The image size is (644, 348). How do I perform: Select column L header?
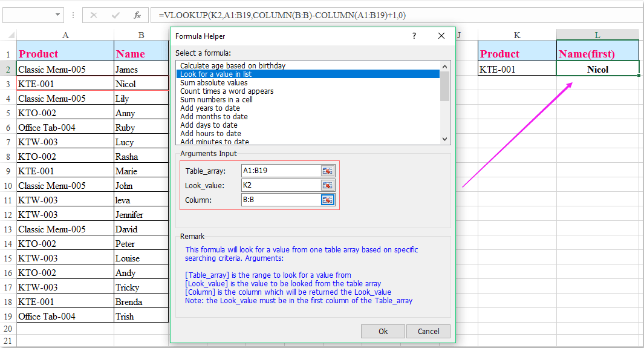tap(597, 35)
